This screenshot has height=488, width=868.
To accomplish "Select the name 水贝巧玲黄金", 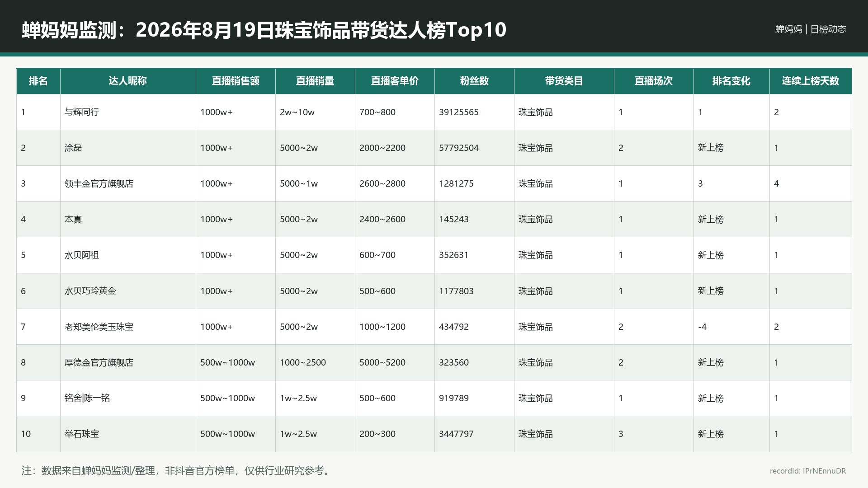I will click(90, 291).
